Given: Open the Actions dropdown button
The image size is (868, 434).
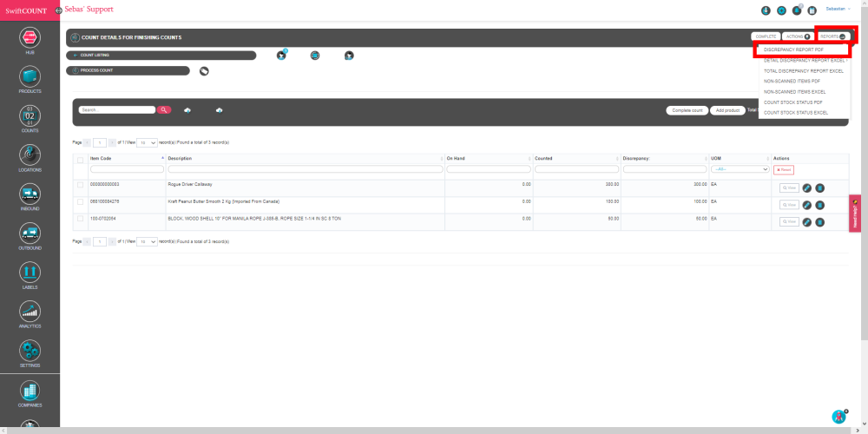Looking at the screenshot, I should (x=799, y=36).
